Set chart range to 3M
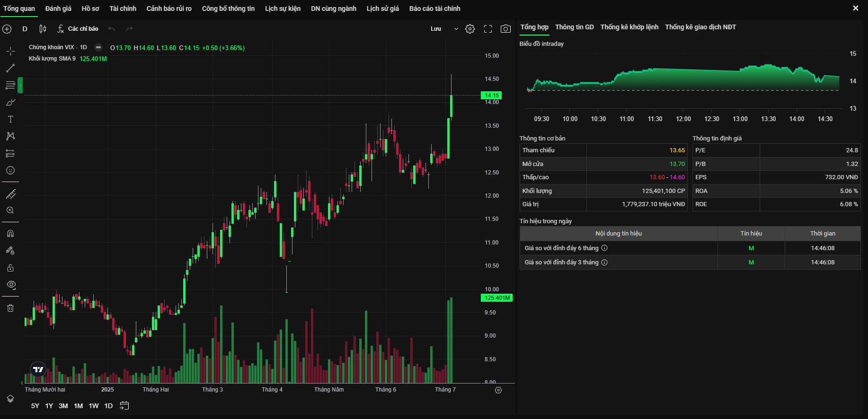Image resolution: width=868 pixels, height=419 pixels. click(x=63, y=406)
